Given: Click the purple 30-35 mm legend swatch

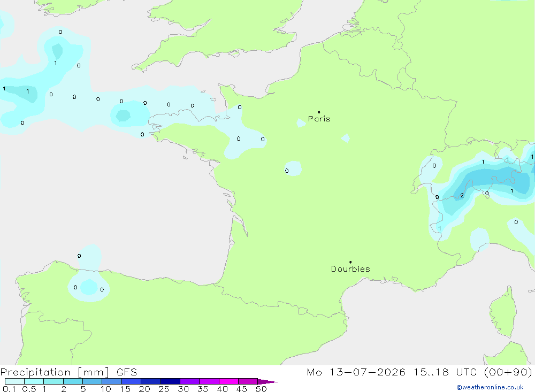Looking at the screenshot, I should [x=190, y=381].
